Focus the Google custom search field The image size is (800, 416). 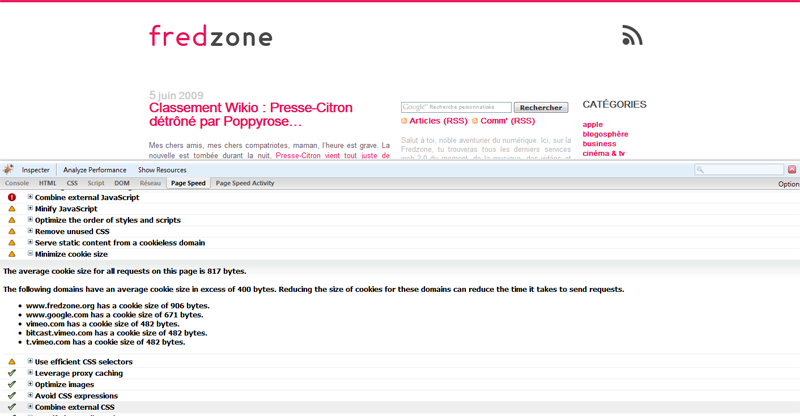point(456,107)
